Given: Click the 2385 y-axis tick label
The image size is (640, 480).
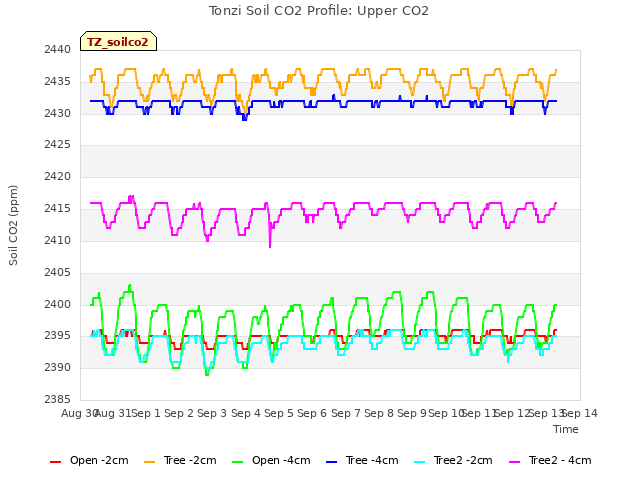Looking at the screenshot, I should (x=58, y=399).
